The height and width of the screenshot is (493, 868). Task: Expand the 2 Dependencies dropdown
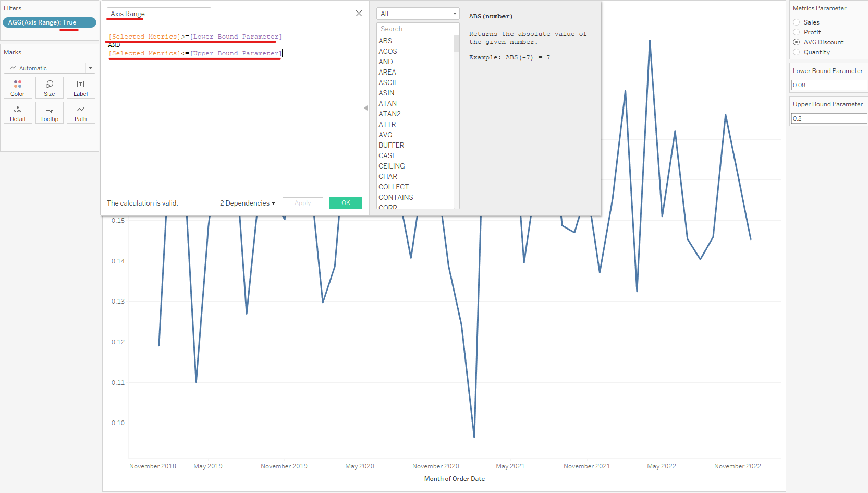click(248, 203)
